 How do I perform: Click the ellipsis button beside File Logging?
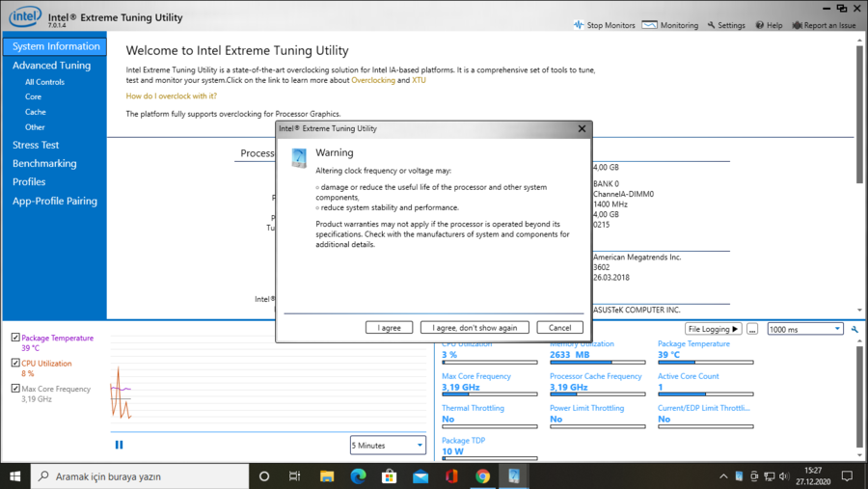click(x=751, y=329)
